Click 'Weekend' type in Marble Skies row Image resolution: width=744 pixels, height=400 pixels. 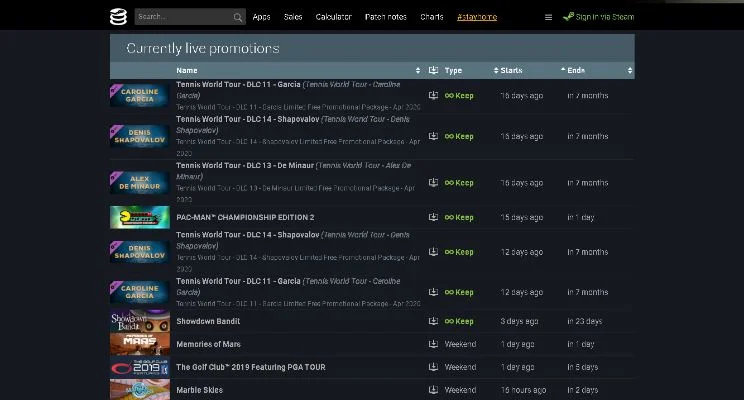[x=460, y=390]
